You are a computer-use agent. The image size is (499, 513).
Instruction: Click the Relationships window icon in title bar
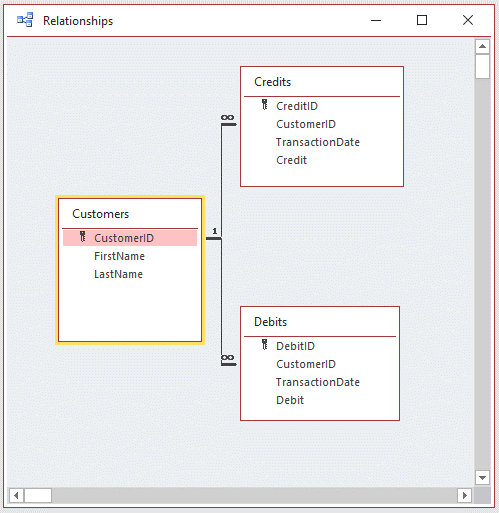coord(25,20)
